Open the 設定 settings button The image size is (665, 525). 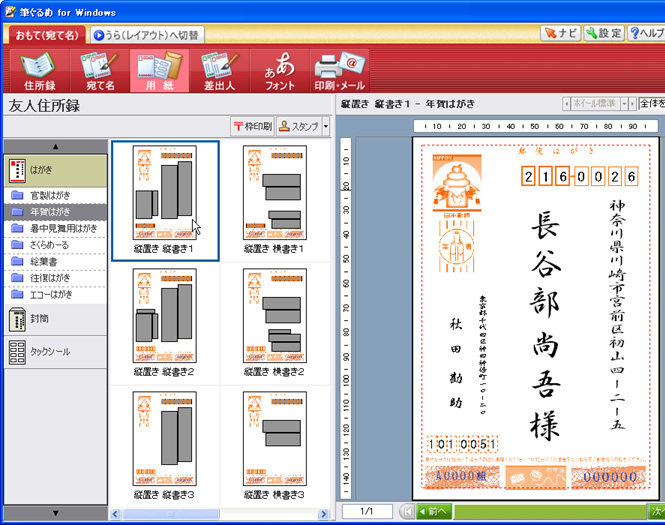[x=604, y=34]
